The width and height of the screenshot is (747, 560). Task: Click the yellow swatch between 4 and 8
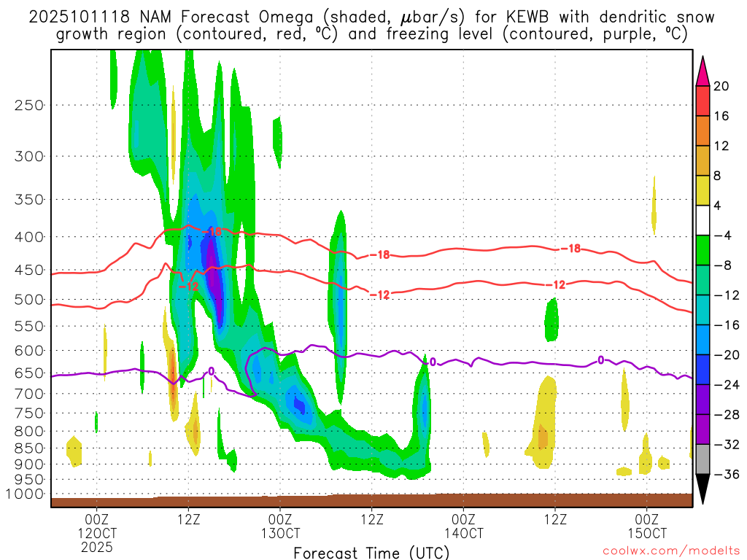coord(703,190)
